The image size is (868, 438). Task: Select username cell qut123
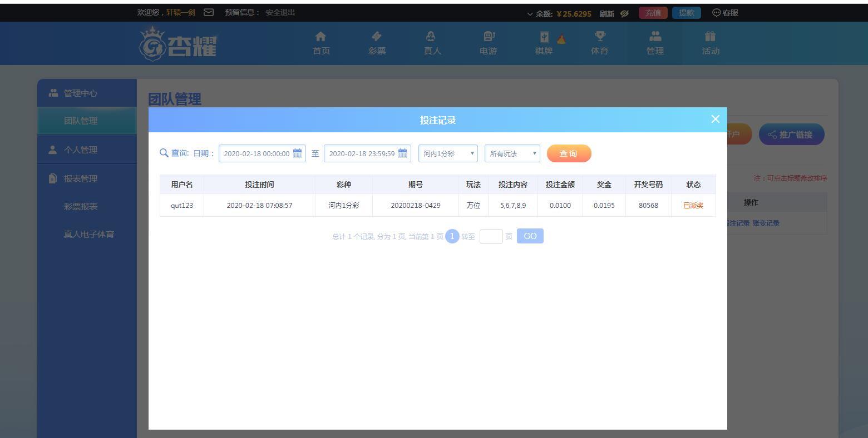(182, 206)
